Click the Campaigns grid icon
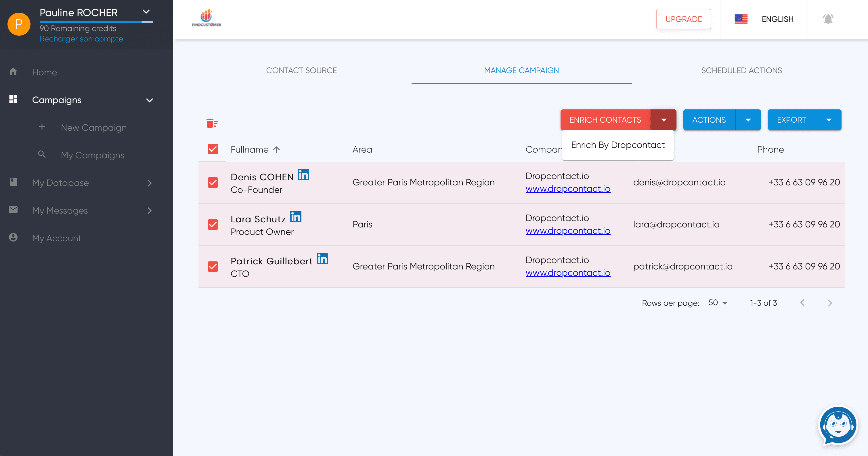 tap(13, 99)
